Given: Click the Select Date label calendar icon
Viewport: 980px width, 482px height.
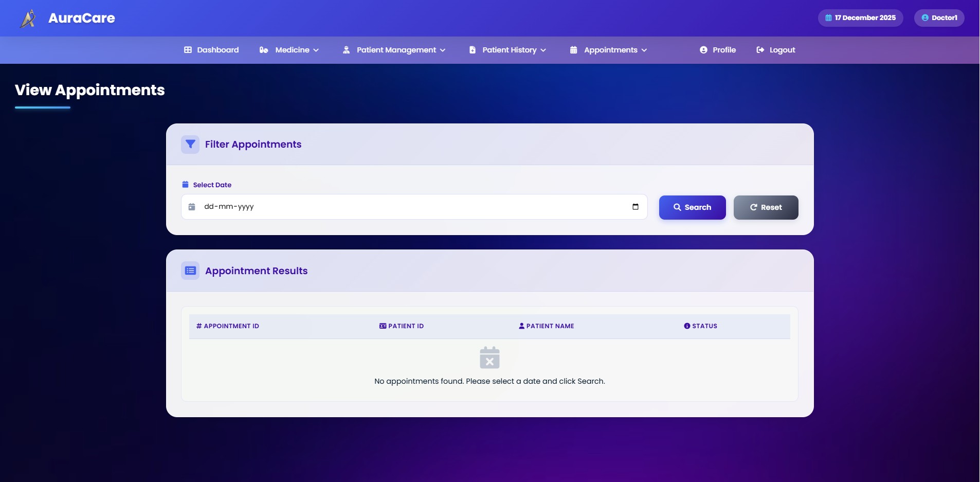Looking at the screenshot, I should point(185,185).
